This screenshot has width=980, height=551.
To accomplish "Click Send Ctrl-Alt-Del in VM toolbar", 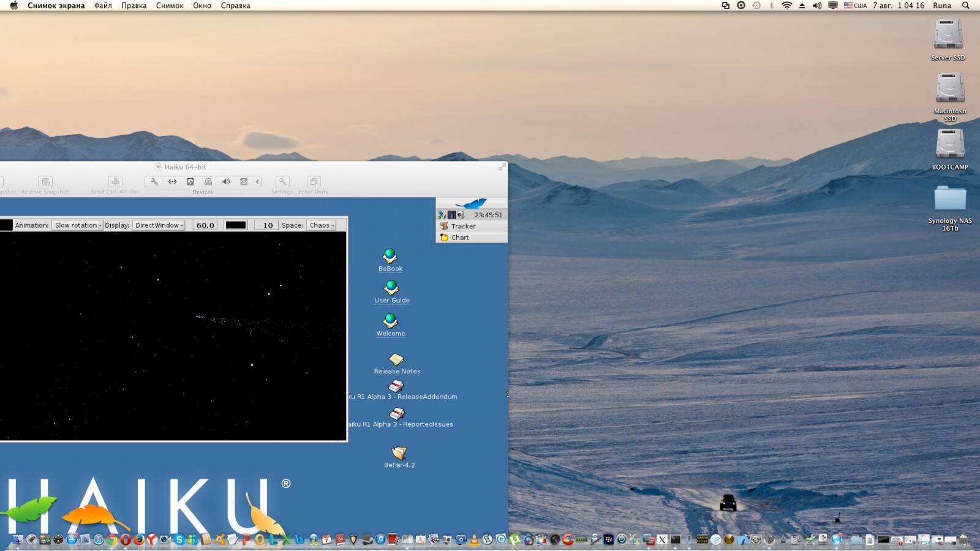I will 115,186.
